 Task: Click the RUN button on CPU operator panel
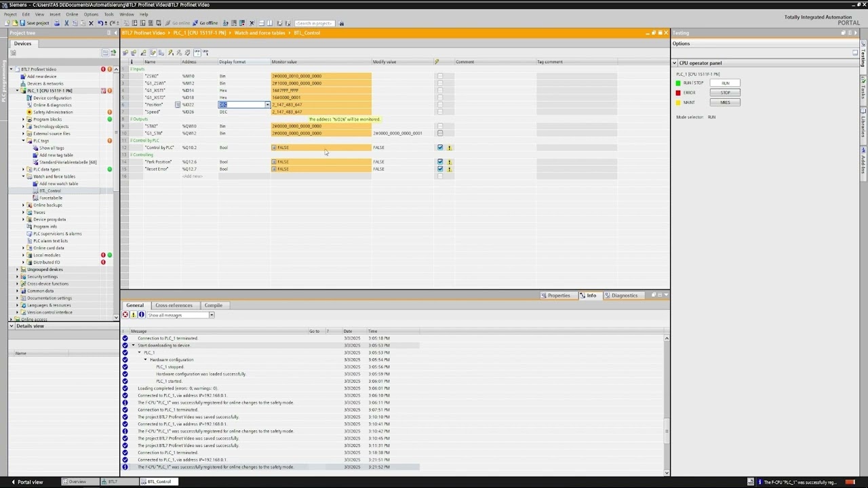pos(725,83)
